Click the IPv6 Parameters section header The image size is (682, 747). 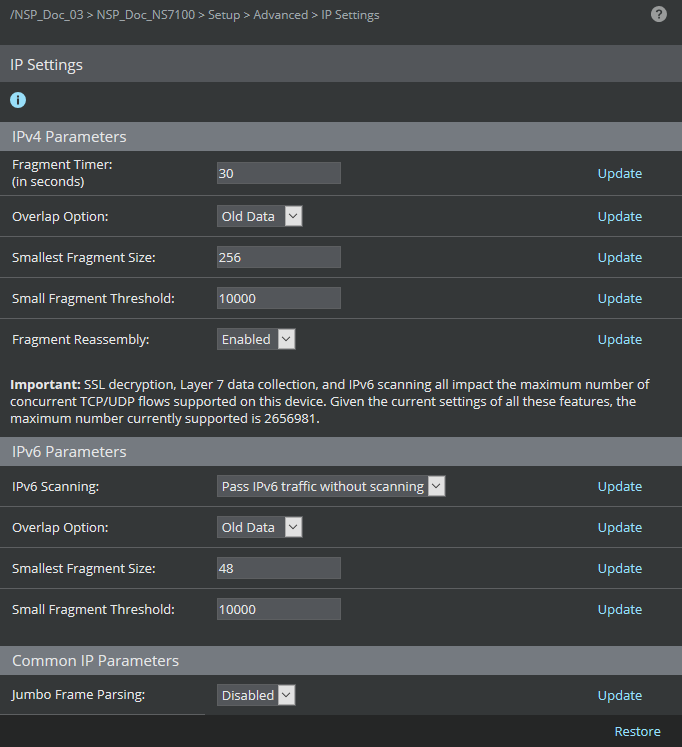point(341,452)
